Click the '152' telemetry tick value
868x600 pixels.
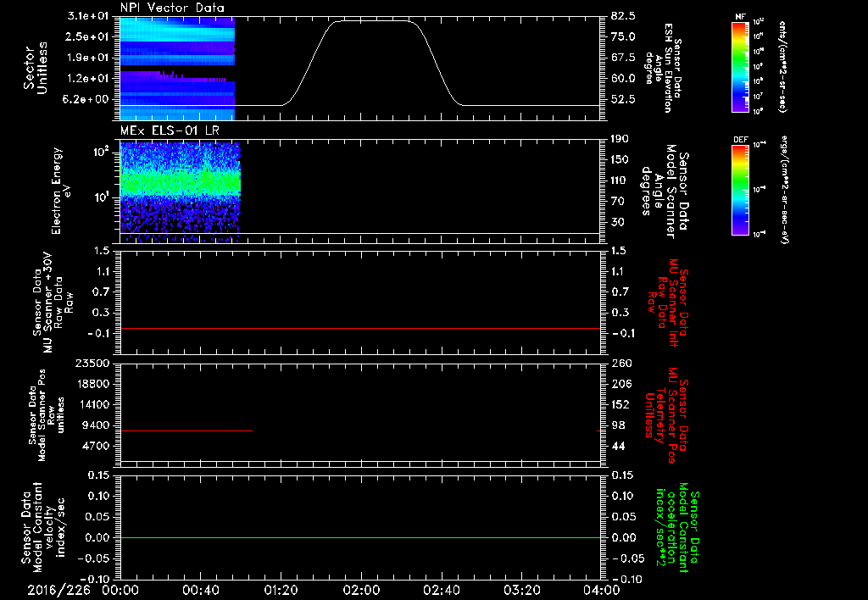tap(621, 404)
